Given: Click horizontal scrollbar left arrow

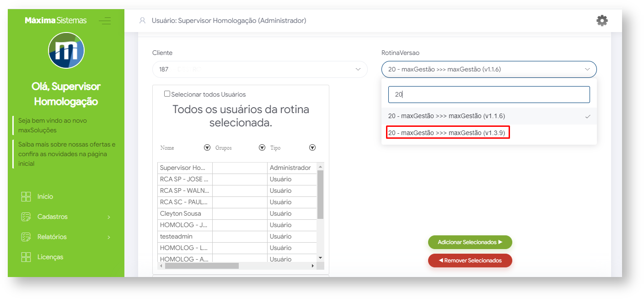Looking at the screenshot, I should pos(161,266).
